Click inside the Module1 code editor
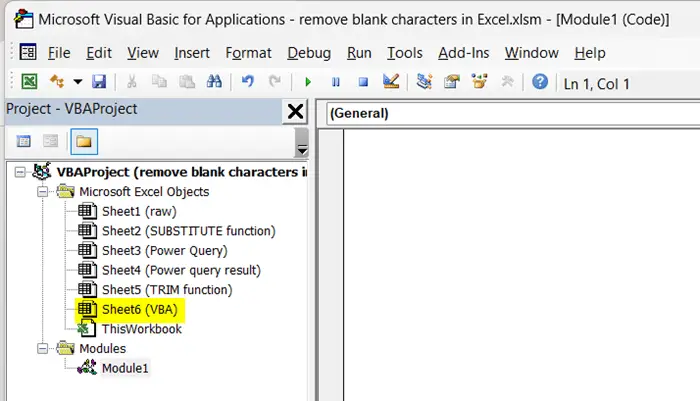 (x=522, y=265)
